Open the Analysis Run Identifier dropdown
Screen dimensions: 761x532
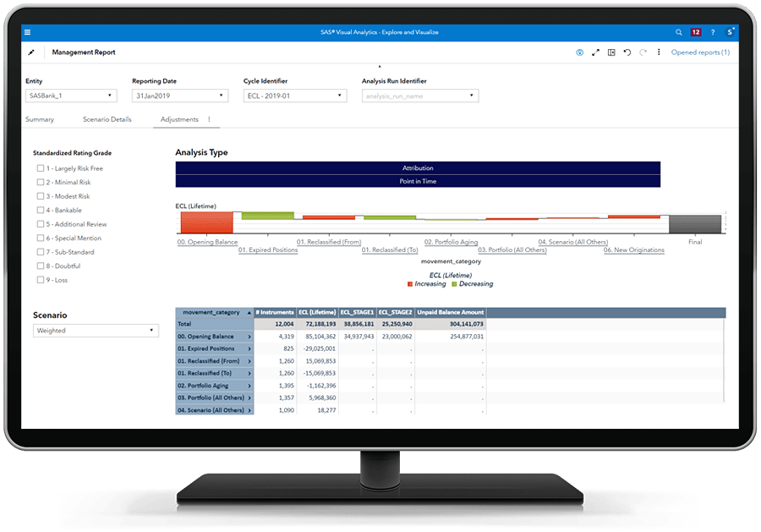[420, 96]
